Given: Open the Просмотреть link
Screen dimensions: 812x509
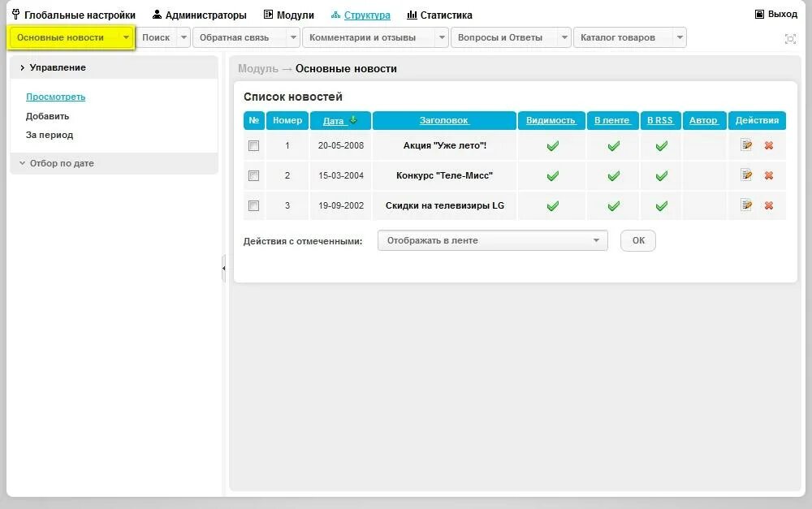Looking at the screenshot, I should [x=55, y=97].
